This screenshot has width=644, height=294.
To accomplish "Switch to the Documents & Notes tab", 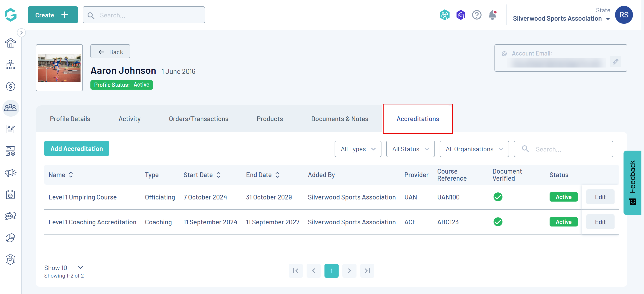I will [x=340, y=119].
